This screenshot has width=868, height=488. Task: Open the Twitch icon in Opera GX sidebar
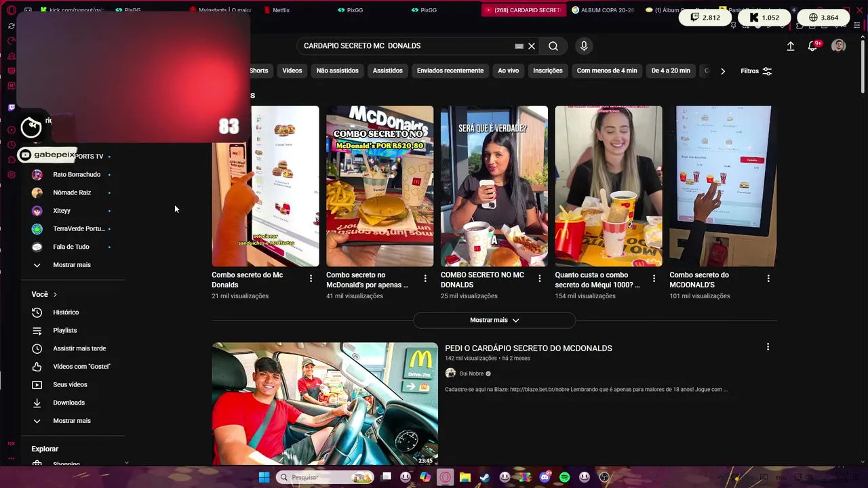tap(11, 107)
